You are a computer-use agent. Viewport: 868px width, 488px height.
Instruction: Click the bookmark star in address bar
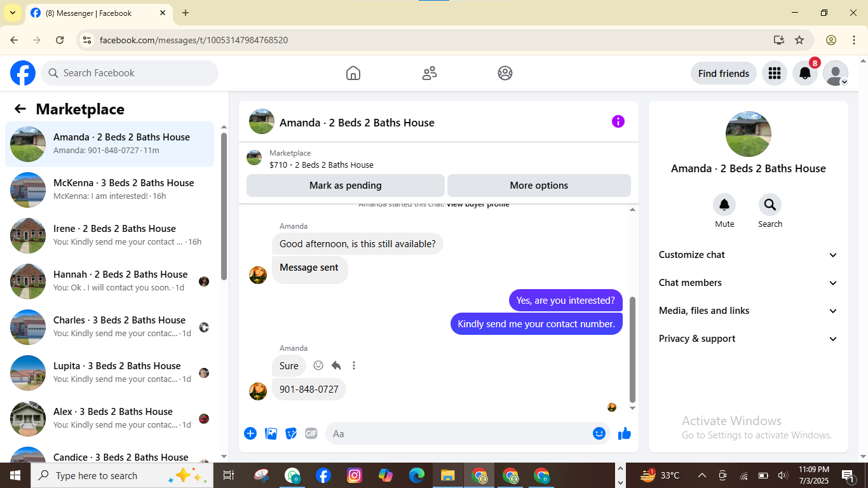click(799, 40)
